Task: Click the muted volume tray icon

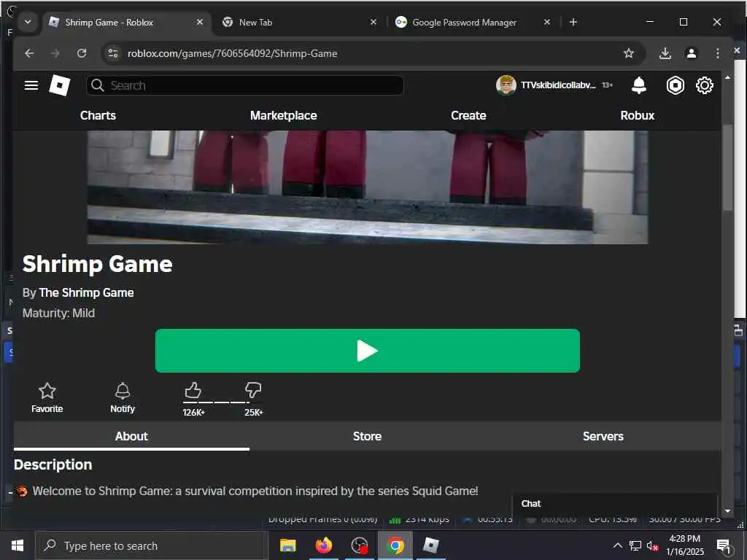Action: pyautogui.click(x=652, y=545)
